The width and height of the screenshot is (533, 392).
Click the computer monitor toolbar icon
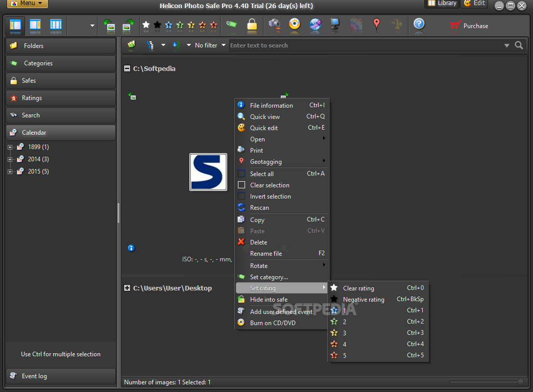335,24
